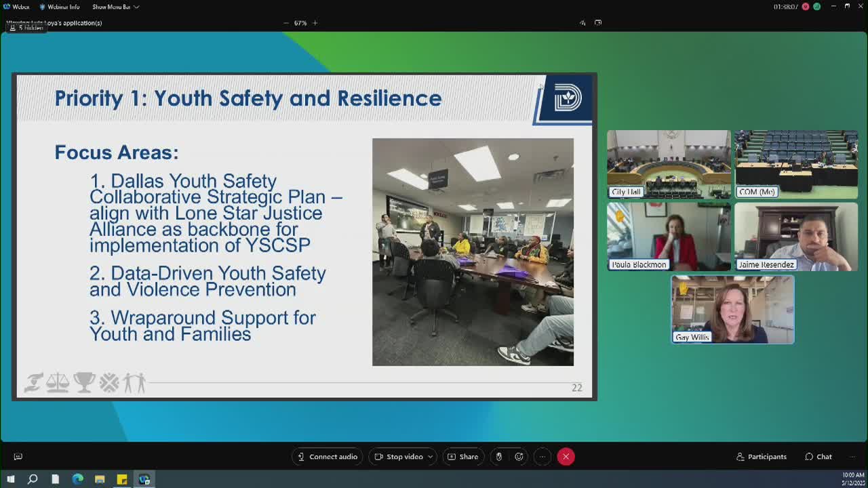Click the red recording indicator icon
The image size is (868, 488).
tap(806, 7)
